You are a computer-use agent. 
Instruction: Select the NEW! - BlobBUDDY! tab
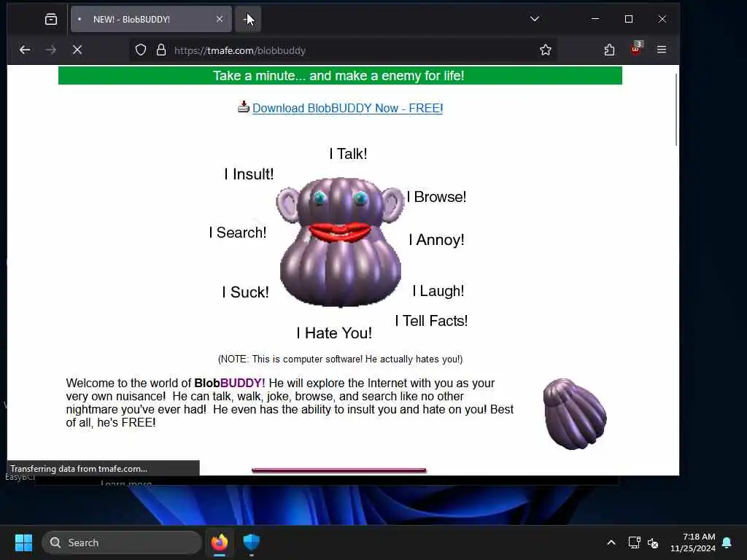click(152, 19)
